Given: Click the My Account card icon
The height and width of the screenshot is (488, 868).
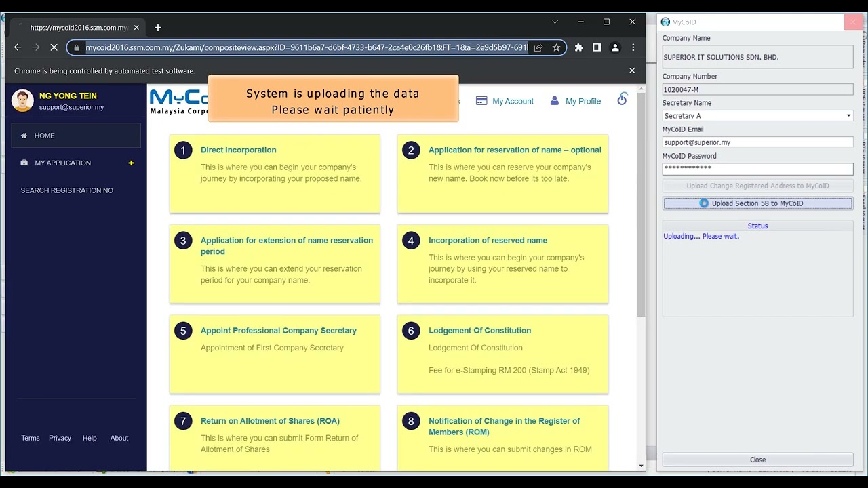Looking at the screenshot, I should (481, 101).
